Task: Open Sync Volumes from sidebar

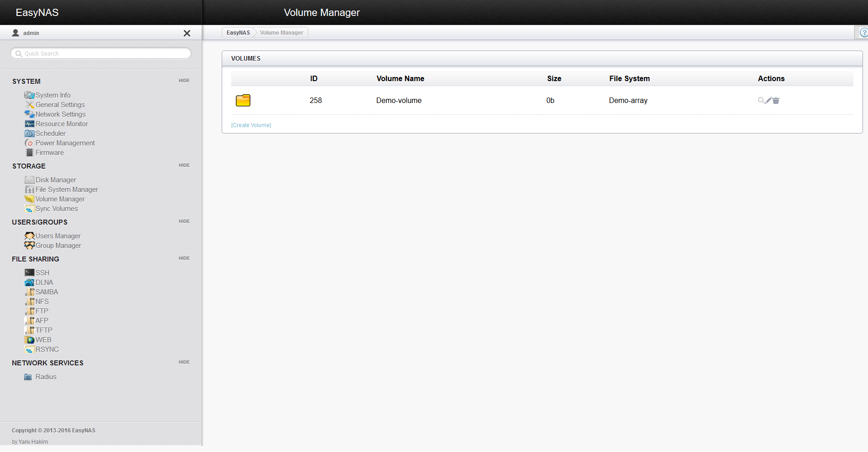Action: pos(57,209)
